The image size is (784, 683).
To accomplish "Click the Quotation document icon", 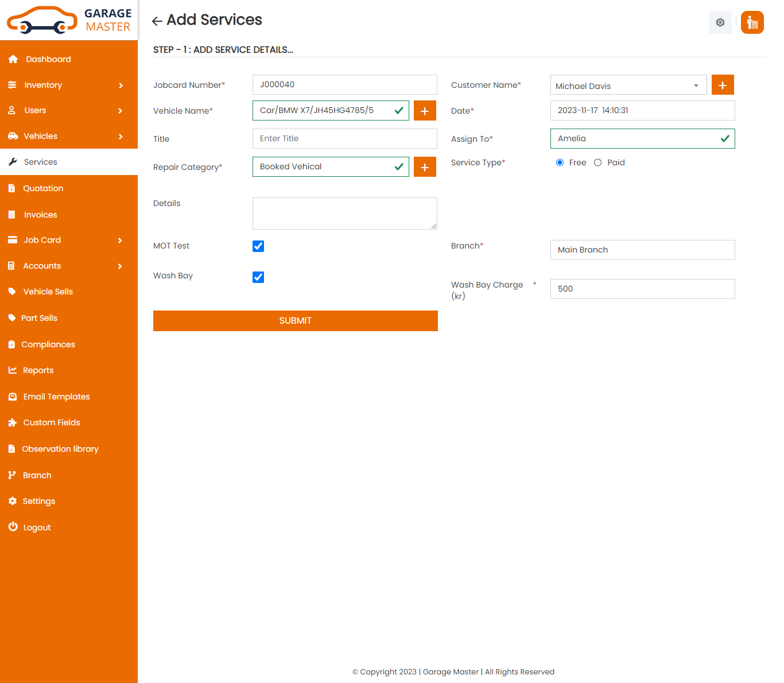I will (11, 188).
